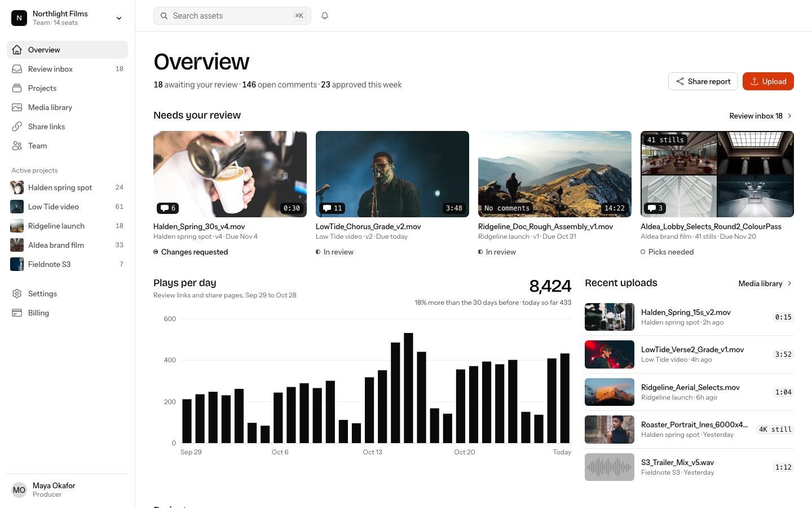Viewport: 812px width, 508px height.
Task: Click the comment badge on Halden_Spring_30s_v4 thumbnail
Action: [167, 208]
